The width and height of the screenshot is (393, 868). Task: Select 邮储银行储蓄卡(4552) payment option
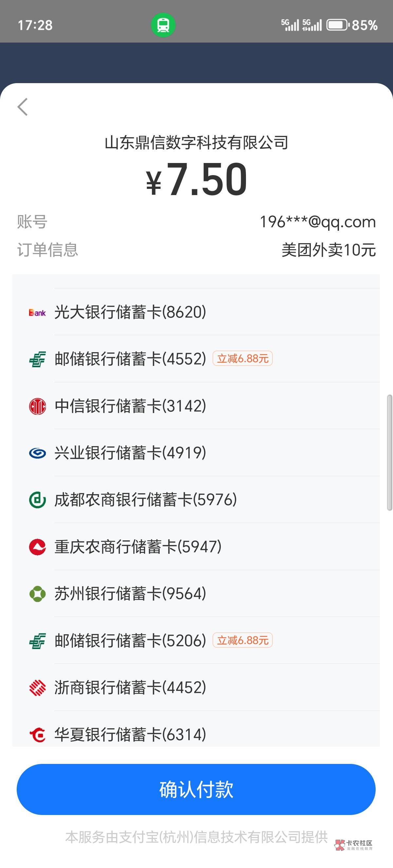[130, 358]
